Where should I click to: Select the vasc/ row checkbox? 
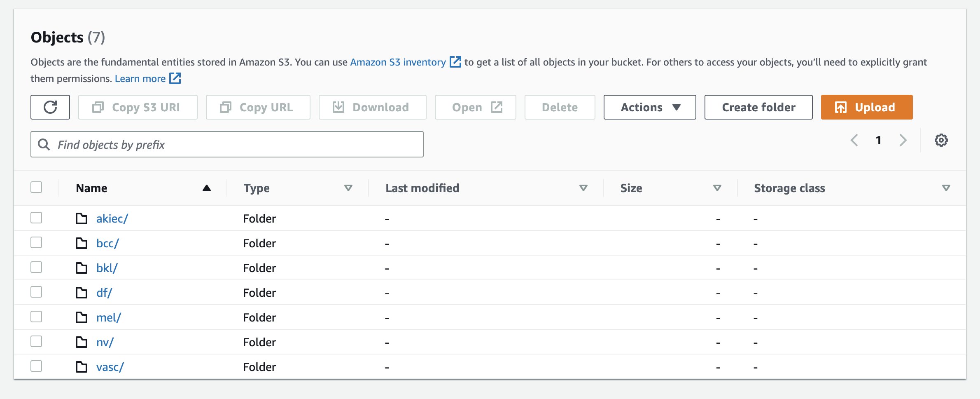(36, 366)
